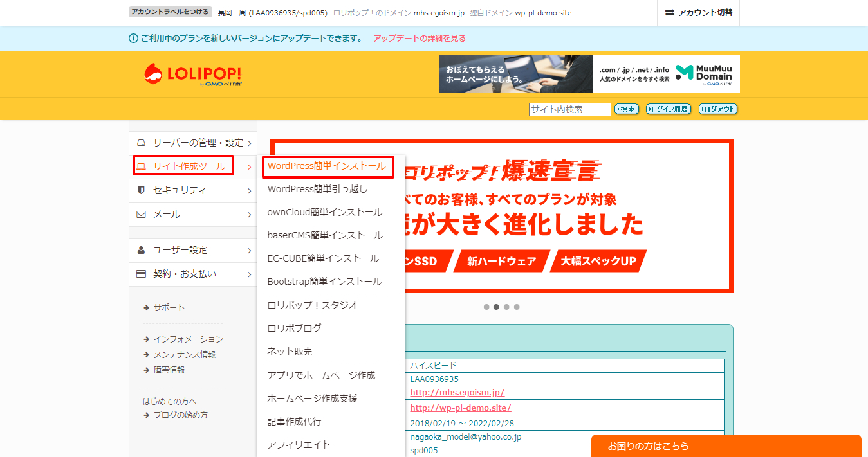The width and height of the screenshot is (868, 457).
Task: Expand the メール submenu chevron
Action: 250,214
